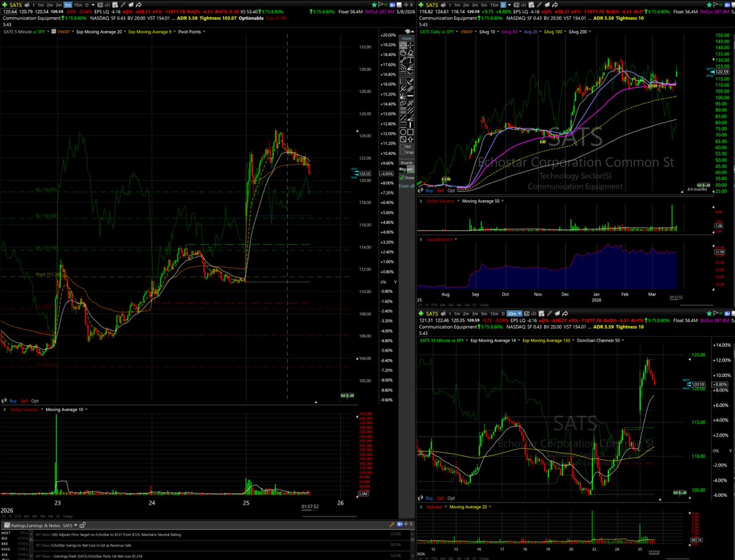This screenshot has height=560, width=735.
Task: Uncheck the Show drawings checkbox
Action: [402, 177]
